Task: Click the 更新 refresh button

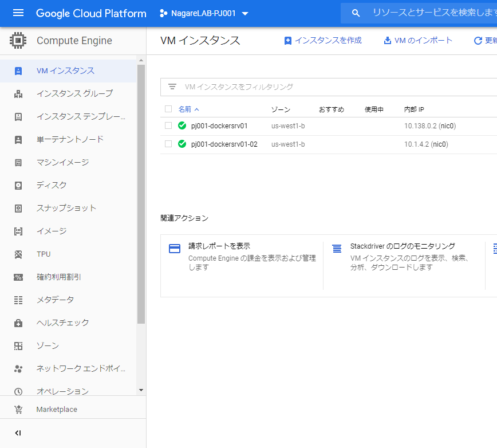Action: click(x=486, y=41)
